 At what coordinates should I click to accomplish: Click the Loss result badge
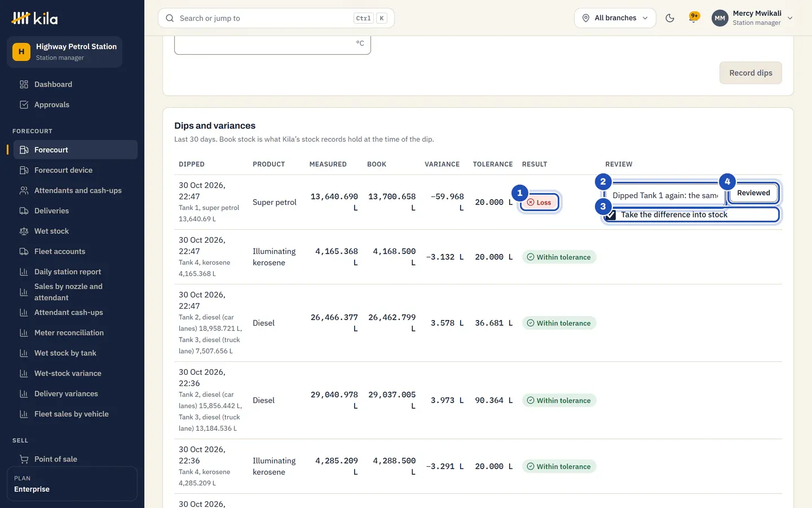pos(540,203)
